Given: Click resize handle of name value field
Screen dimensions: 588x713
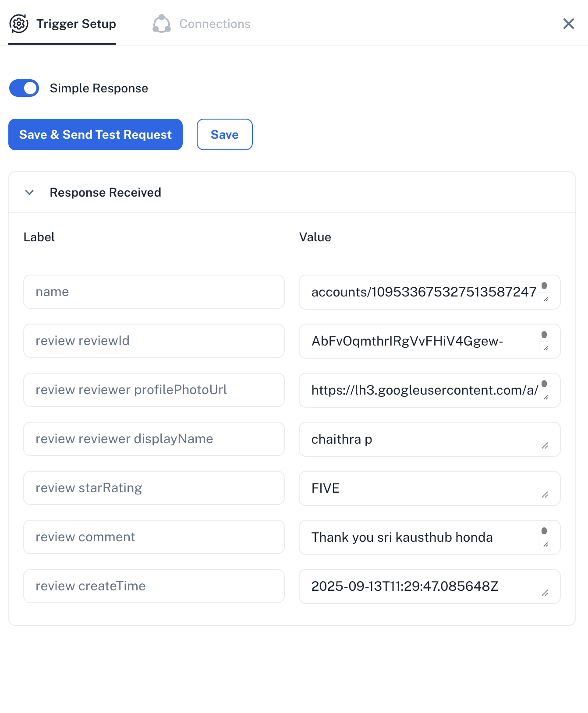Looking at the screenshot, I should [545, 300].
